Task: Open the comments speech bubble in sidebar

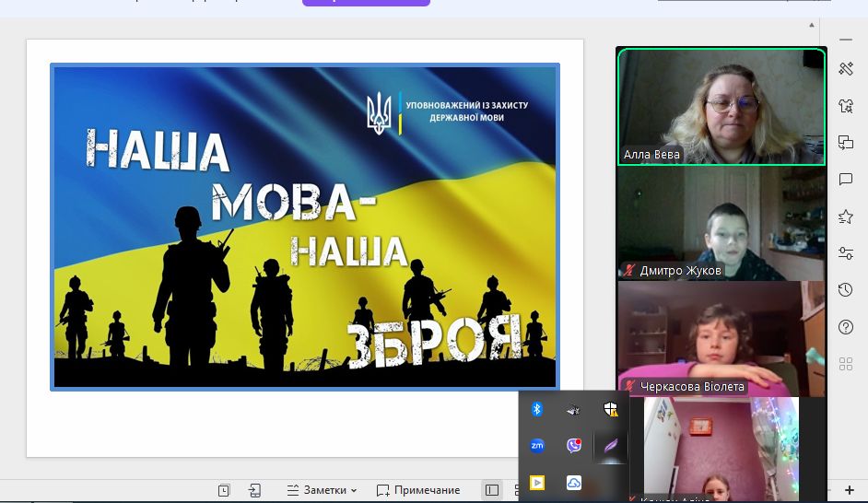Action: [846, 180]
